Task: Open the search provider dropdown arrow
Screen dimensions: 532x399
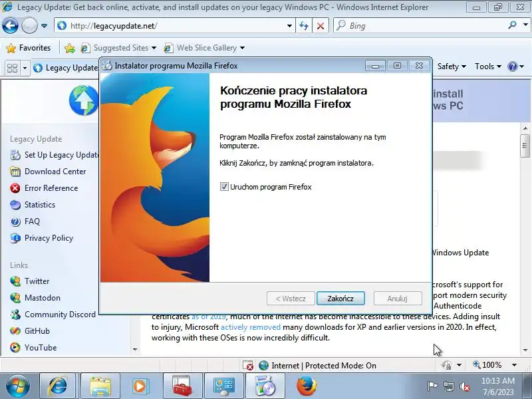Action: (525, 25)
